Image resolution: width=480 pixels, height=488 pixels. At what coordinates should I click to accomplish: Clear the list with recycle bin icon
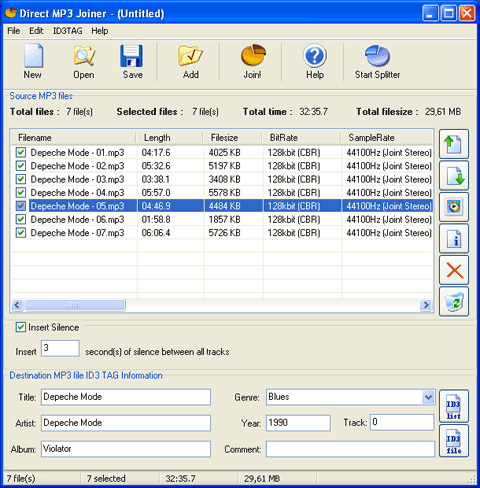(454, 301)
